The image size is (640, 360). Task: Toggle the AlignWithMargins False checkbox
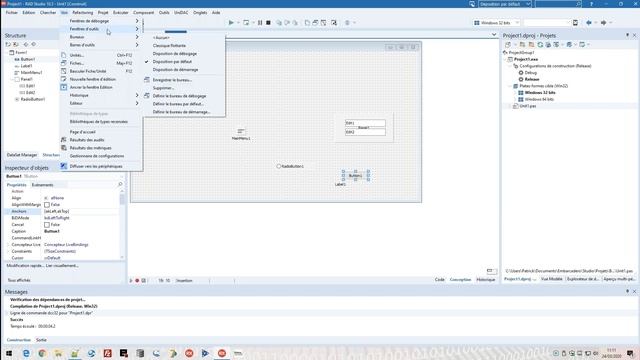coord(47,204)
